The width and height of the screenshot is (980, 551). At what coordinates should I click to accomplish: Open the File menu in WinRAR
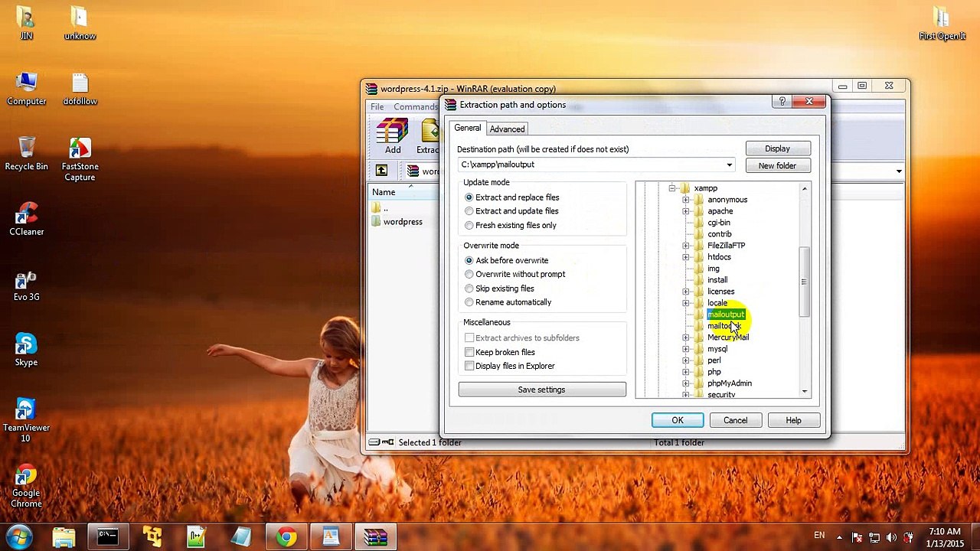pos(377,107)
